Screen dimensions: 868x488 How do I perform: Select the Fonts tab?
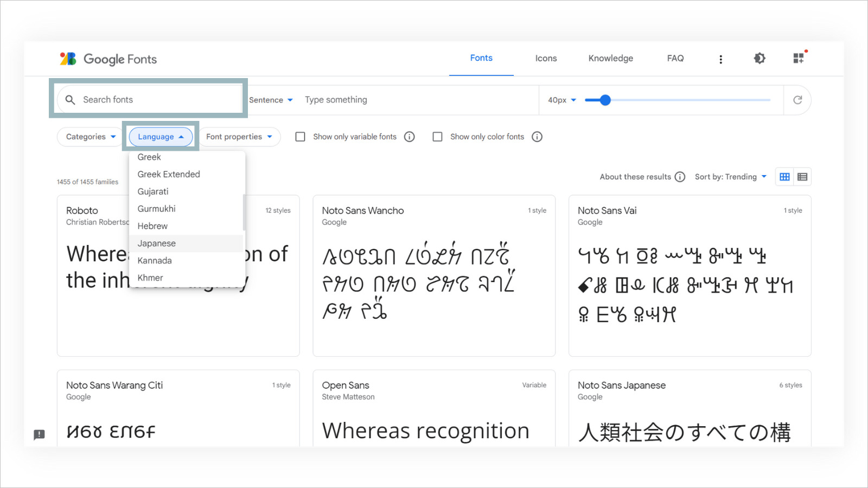coord(481,58)
